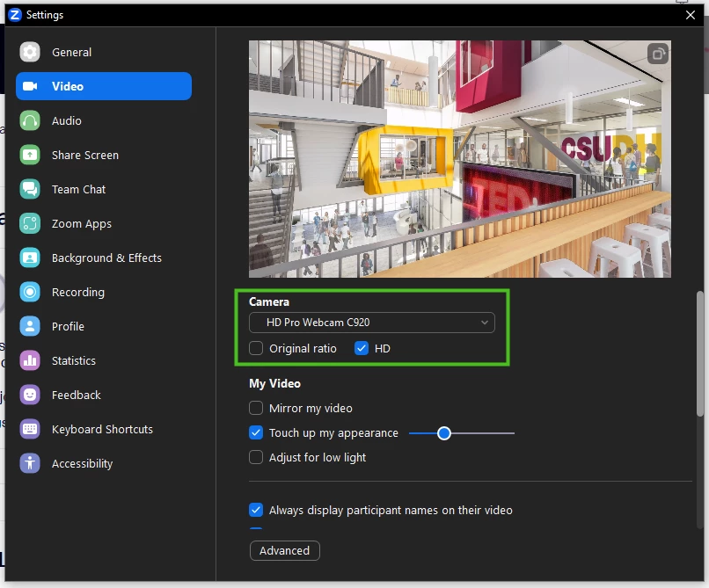Image resolution: width=709 pixels, height=588 pixels.
Task: Open General settings
Action: [104, 52]
